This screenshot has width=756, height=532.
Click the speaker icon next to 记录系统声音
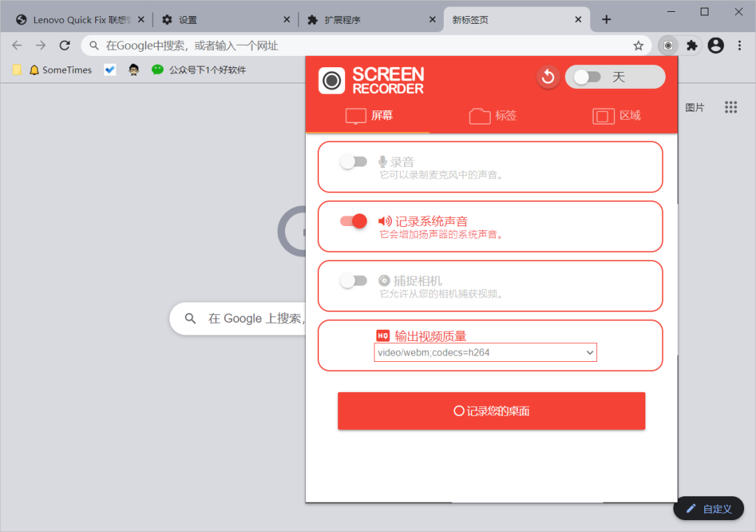point(385,221)
